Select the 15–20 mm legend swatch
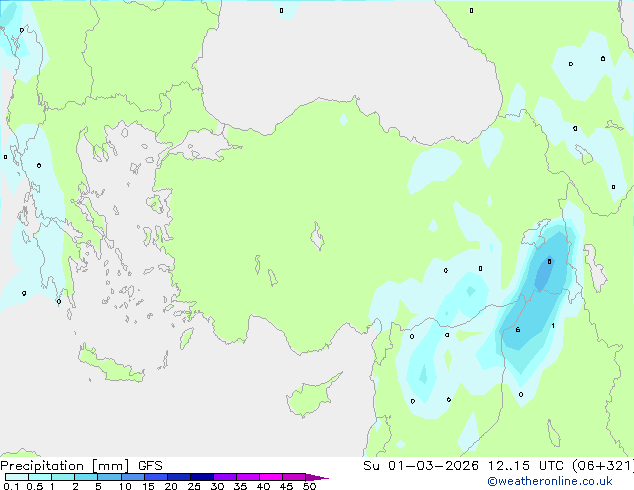 [x=155, y=477]
